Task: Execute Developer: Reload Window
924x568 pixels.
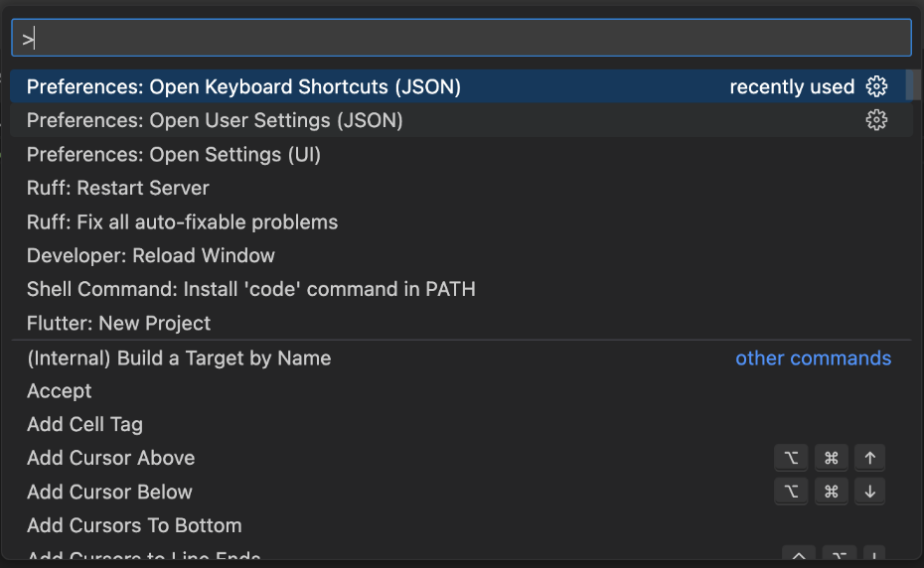Action: [x=151, y=255]
